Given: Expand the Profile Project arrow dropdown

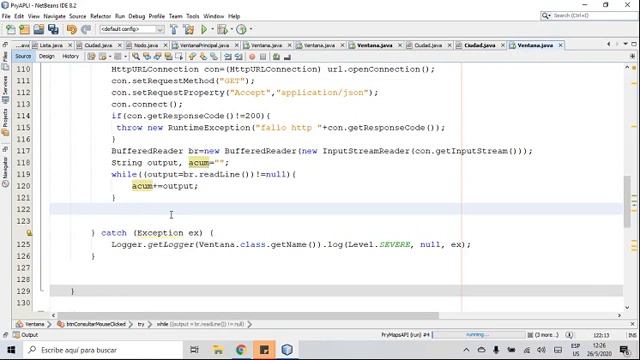Looking at the screenshot, I should [251, 29].
